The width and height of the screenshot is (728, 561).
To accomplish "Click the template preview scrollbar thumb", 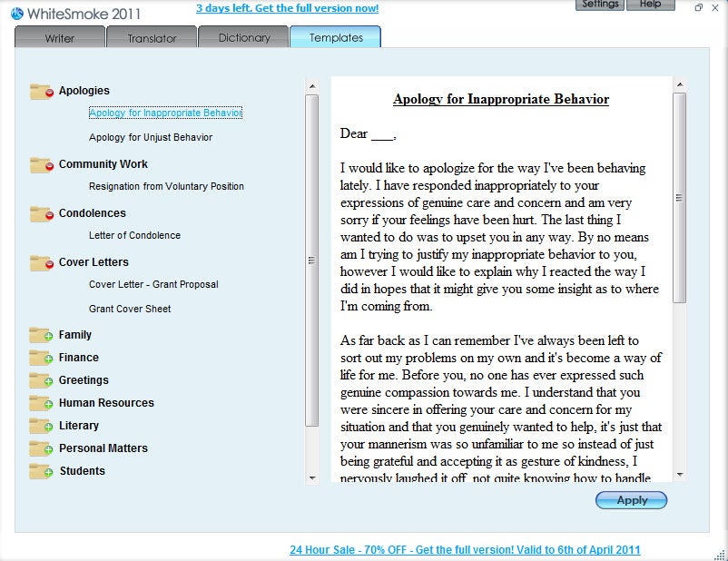I will point(679,198).
